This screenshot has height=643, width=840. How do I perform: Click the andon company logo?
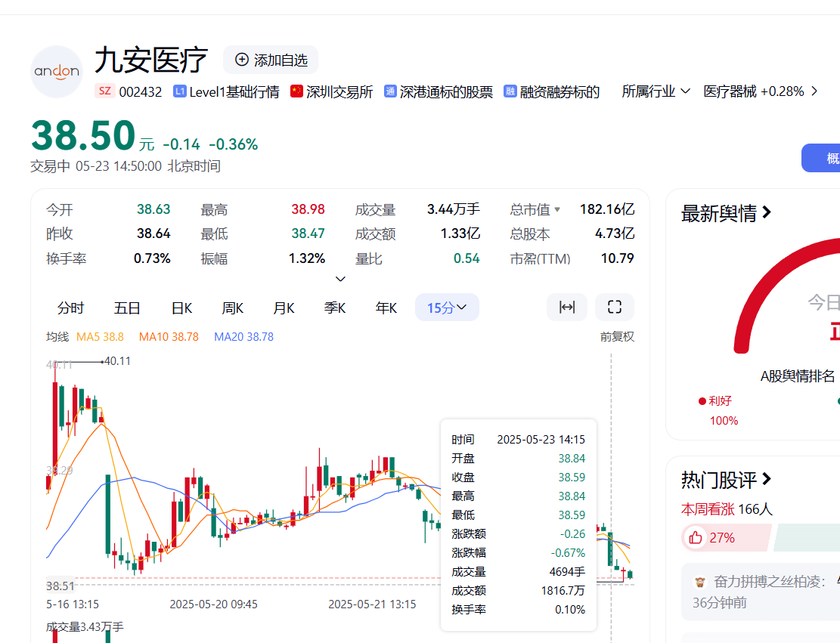[x=57, y=72]
